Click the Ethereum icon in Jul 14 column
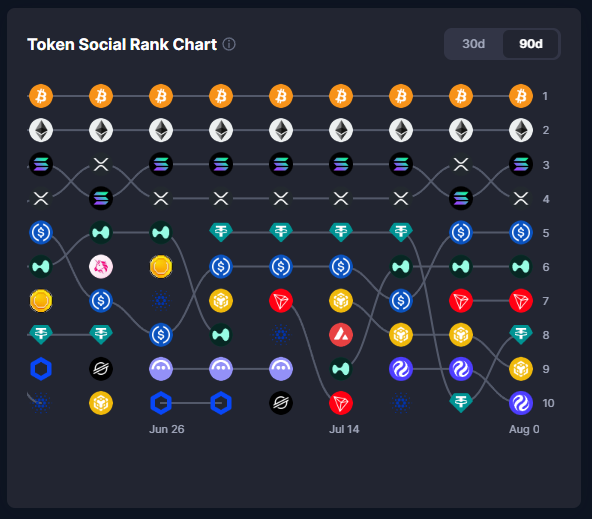592x519 pixels. 341,130
